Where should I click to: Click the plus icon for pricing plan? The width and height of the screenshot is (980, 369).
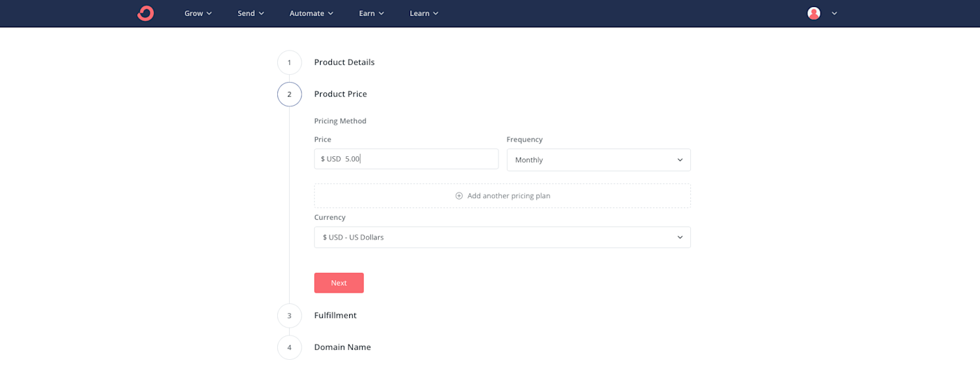click(x=459, y=196)
